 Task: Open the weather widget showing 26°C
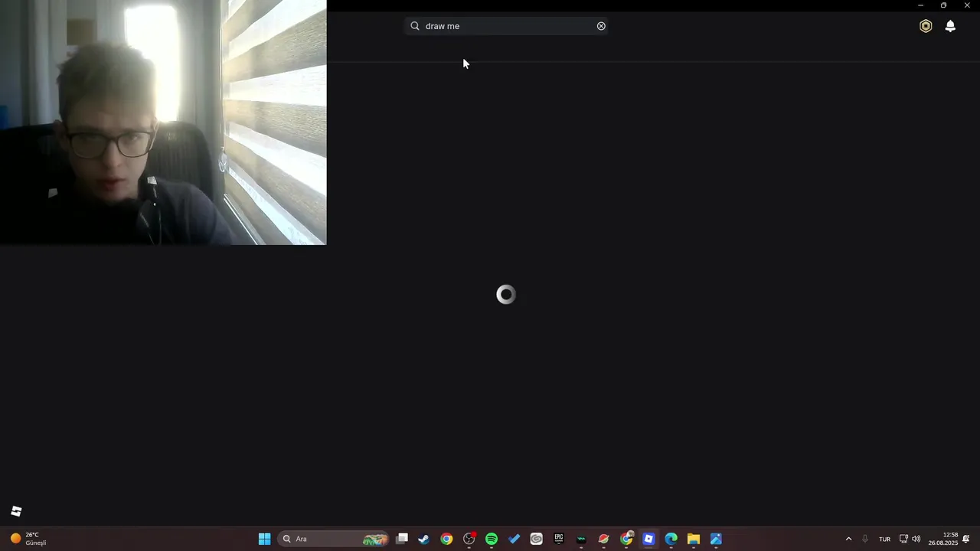(28, 539)
